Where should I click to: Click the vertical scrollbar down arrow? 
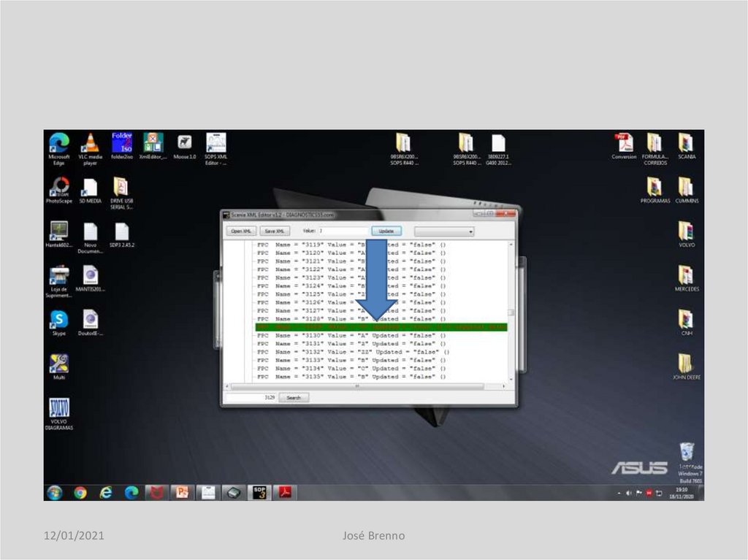click(x=511, y=379)
